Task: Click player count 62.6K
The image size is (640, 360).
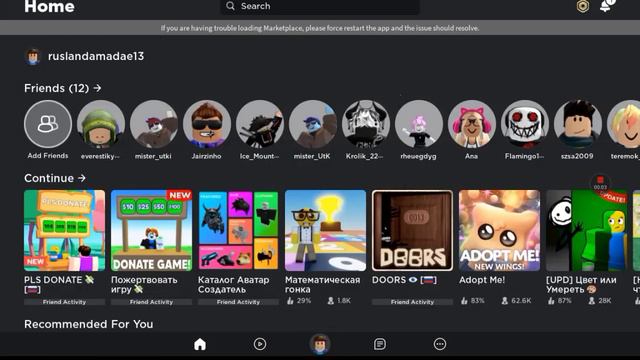Action: tap(516, 301)
